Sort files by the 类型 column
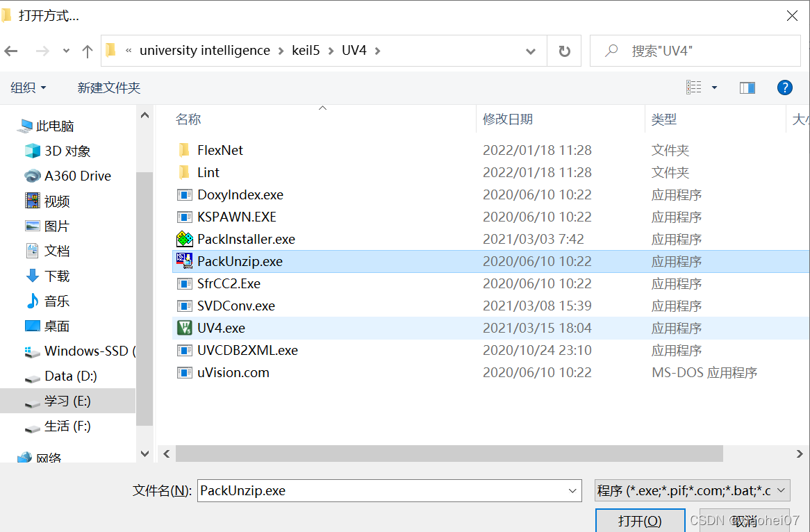Image resolution: width=810 pixels, height=532 pixels. pyautogui.click(x=664, y=119)
